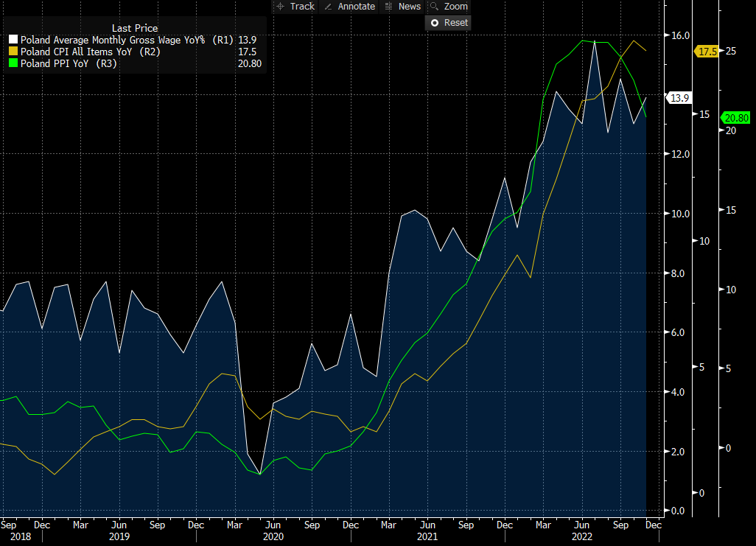This screenshot has height=546, width=756.
Task: Click the green PPI series swatch
Action: pyautogui.click(x=13, y=64)
